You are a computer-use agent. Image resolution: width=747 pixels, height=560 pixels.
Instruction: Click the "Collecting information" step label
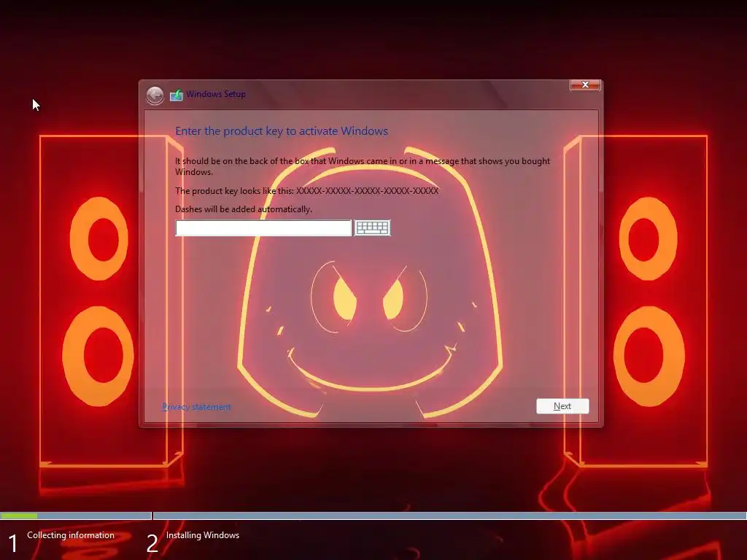71,535
